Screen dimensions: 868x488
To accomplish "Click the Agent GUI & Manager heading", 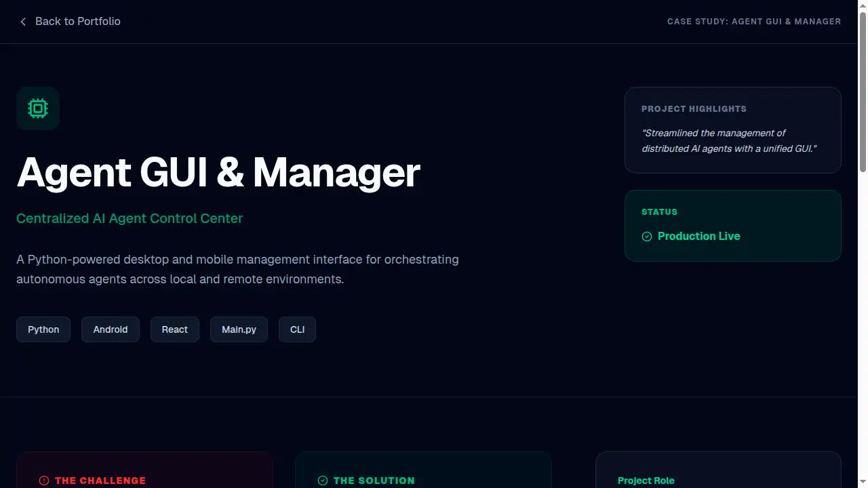I will pyautogui.click(x=218, y=172).
